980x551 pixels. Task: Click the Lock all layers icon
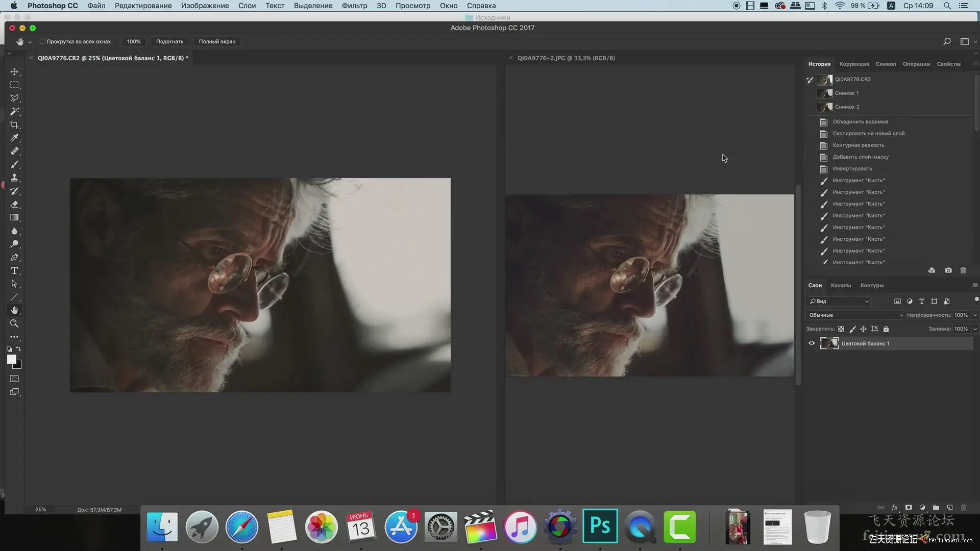(886, 329)
